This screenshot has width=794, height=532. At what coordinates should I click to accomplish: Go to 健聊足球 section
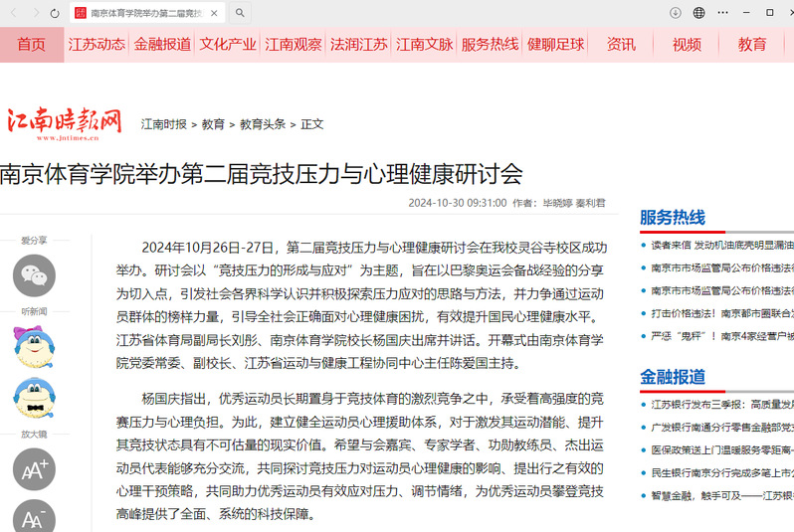pyautogui.click(x=555, y=45)
